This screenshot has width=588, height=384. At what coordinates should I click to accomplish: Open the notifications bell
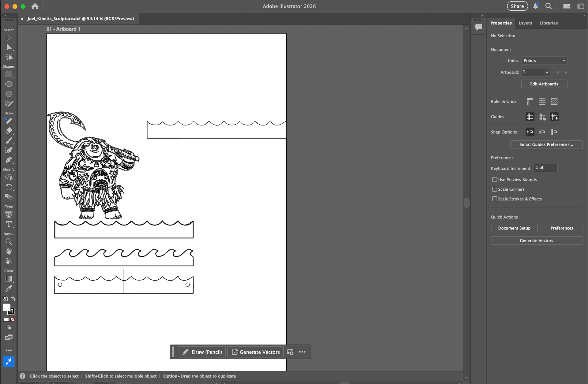(536, 6)
